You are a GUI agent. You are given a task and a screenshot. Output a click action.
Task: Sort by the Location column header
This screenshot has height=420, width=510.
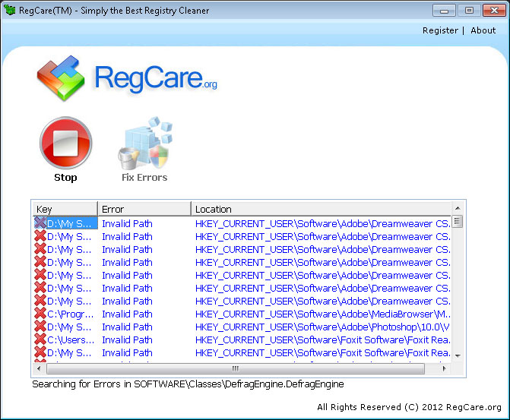322,209
